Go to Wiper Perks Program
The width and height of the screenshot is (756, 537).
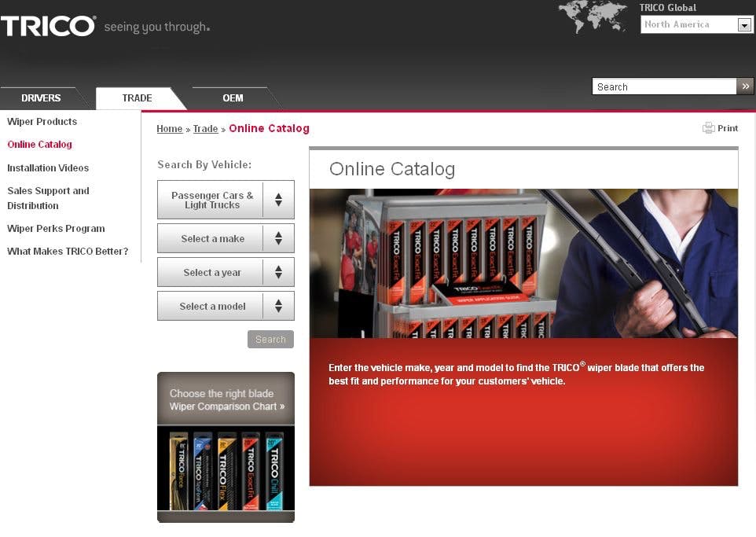(x=56, y=229)
